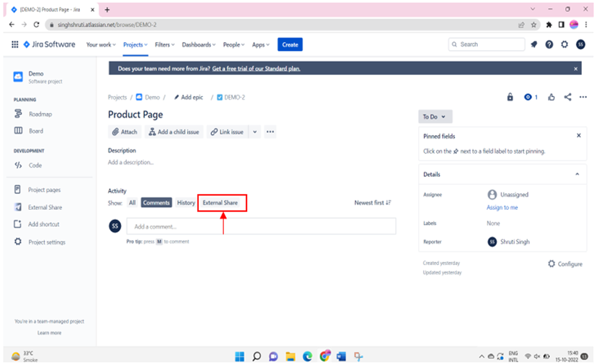The height and width of the screenshot is (364, 595).
Task: Dismiss the Standard plan trial banner
Action: tap(576, 69)
